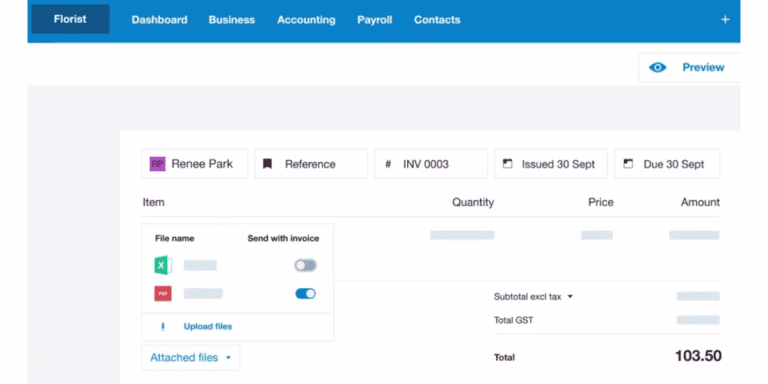Click the Price column header
Screen dimensions: 768x384
(600, 202)
